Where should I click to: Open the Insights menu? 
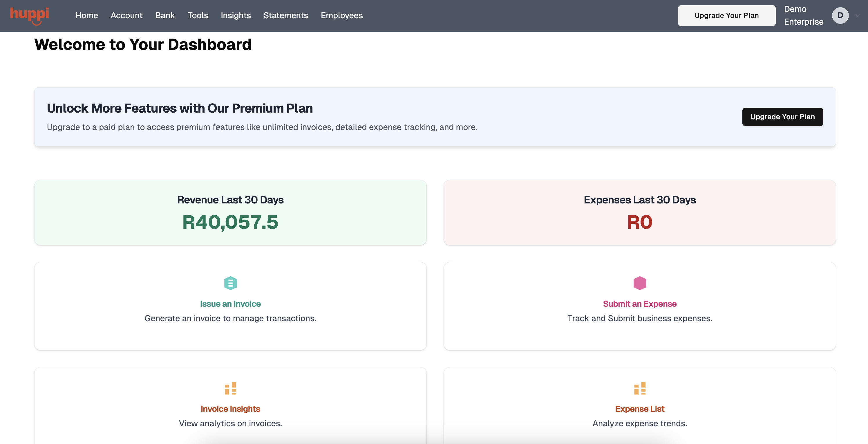[x=236, y=15]
